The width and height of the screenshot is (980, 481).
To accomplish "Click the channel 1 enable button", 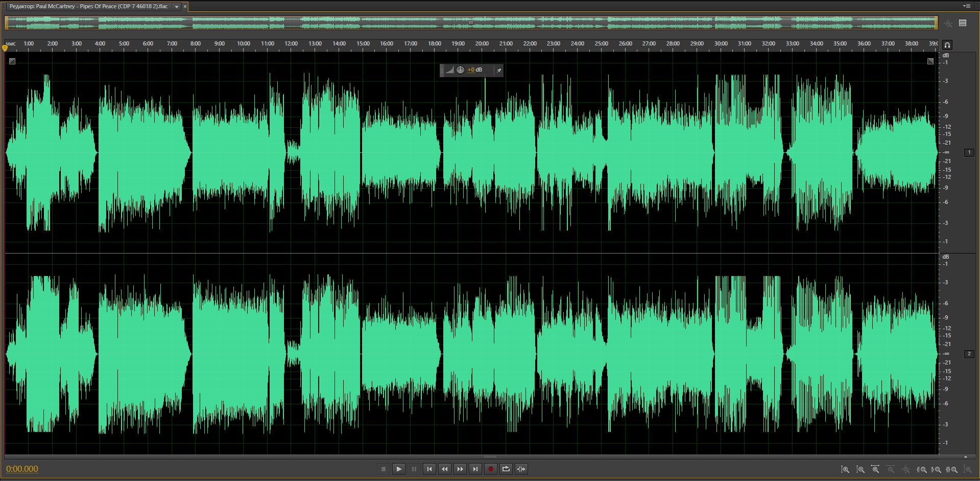I will tap(969, 152).
